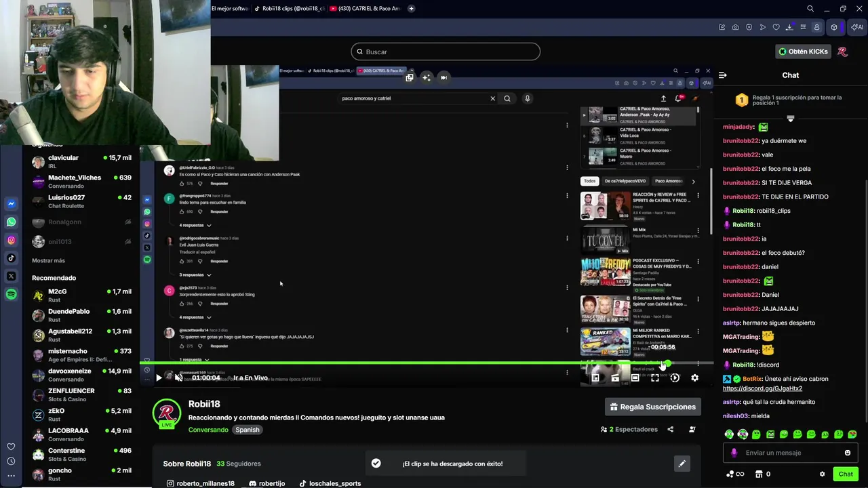This screenshot has width=868, height=488.
Task: Unmute the stream player volume
Action: coord(178,378)
